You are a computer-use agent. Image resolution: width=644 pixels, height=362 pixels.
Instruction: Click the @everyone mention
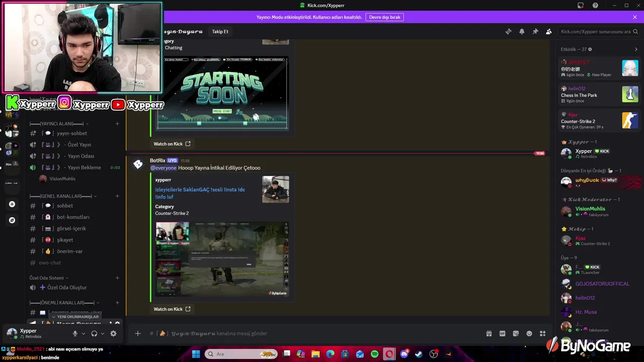[x=164, y=168]
